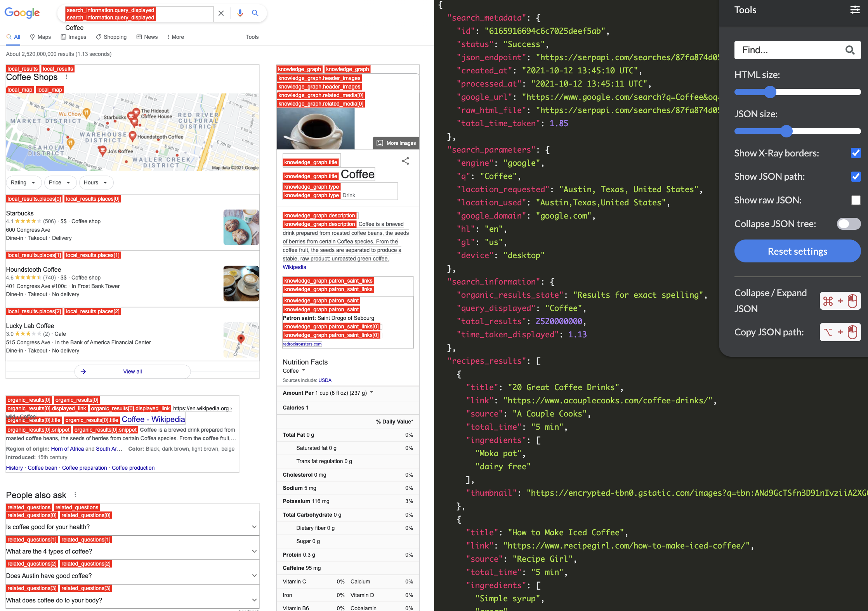Click the Tools panel settings sliders icon
This screenshot has width=868, height=611.
tap(855, 10)
